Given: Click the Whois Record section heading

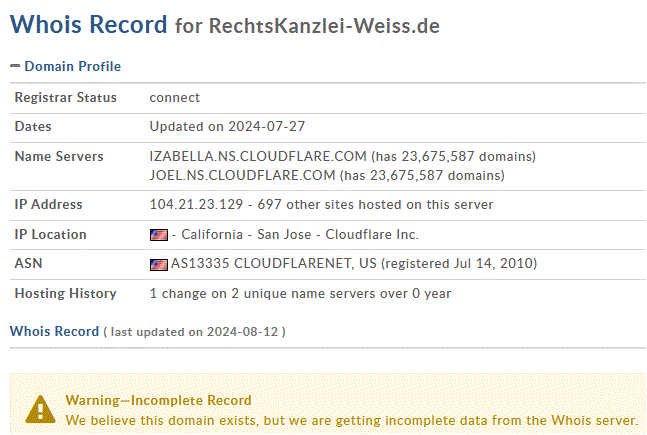Looking at the screenshot, I should [54, 331].
